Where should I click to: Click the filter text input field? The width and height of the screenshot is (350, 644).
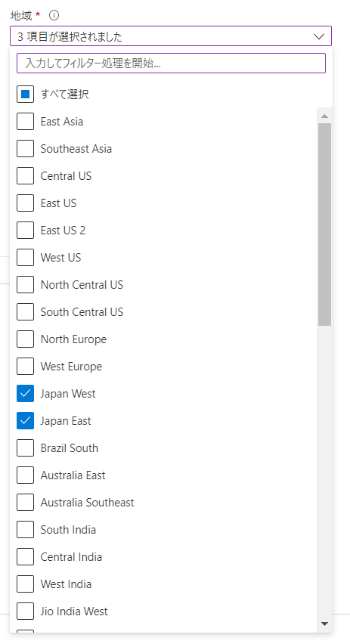point(171,63)
